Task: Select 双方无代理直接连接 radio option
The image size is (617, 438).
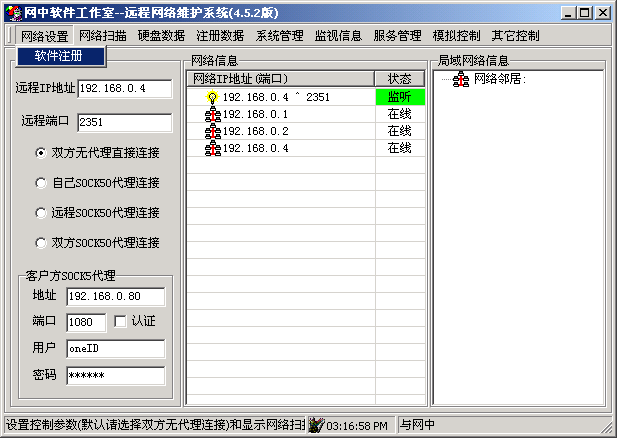Action: 41,153
